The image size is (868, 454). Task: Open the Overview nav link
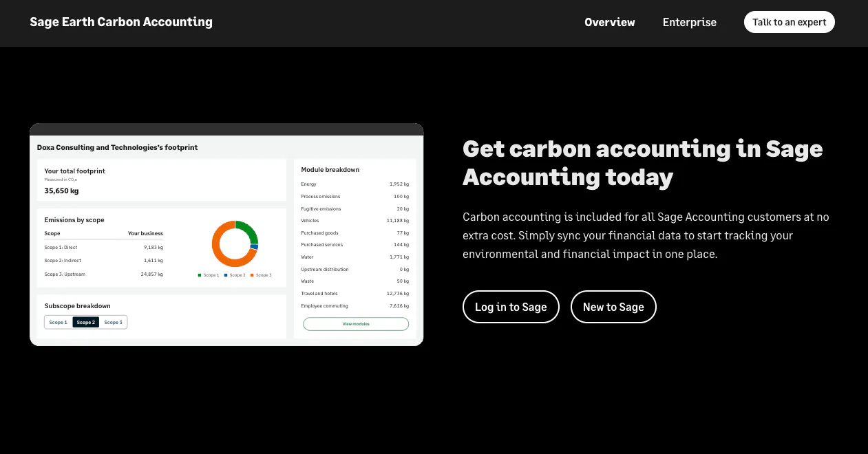coord(609,22)
